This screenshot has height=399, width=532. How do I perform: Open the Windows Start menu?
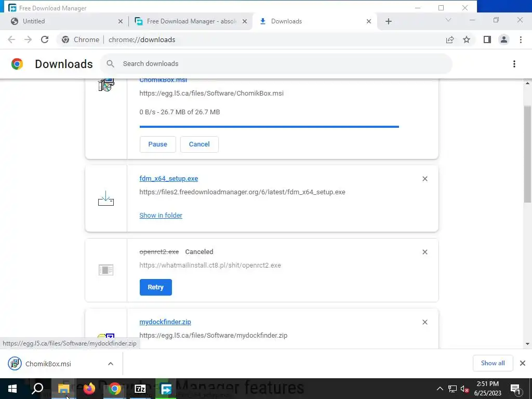click(x=12, y=389)
